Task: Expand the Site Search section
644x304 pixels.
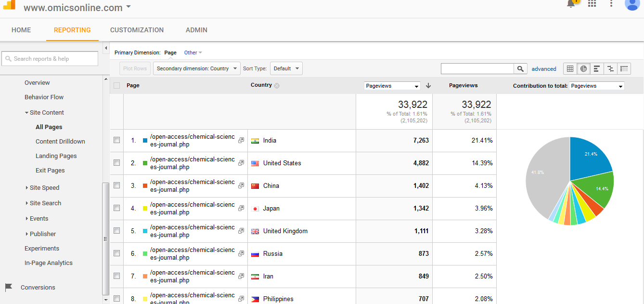Action: point(43,203)
